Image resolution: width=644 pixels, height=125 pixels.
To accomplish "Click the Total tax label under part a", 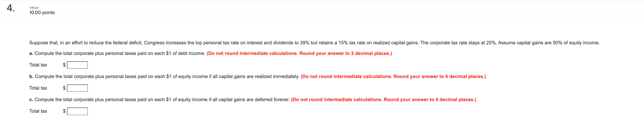I will [x=38, y=65].
